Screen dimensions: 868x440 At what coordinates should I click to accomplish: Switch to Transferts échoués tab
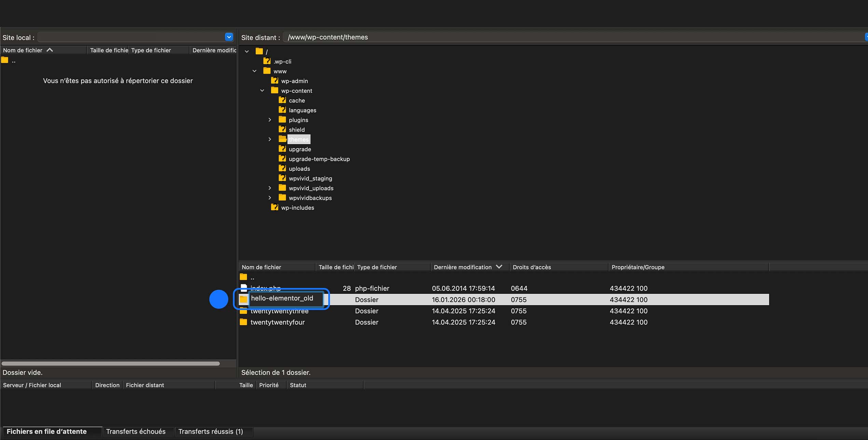pos(136,431)
